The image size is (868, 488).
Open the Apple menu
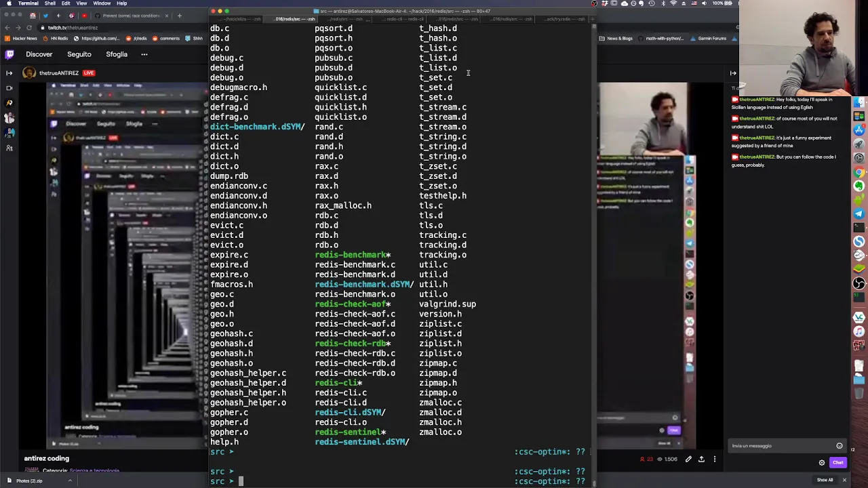[x=9, y=3]
